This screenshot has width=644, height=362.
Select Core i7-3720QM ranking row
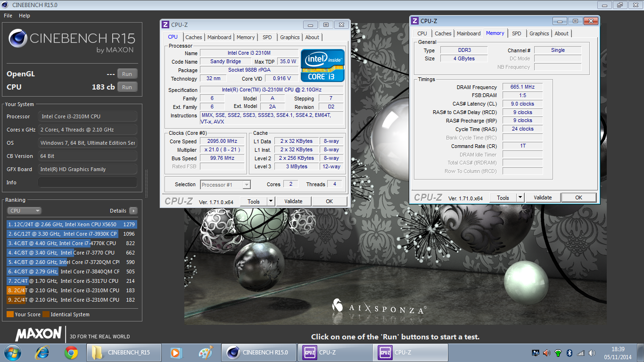[72, 262]
